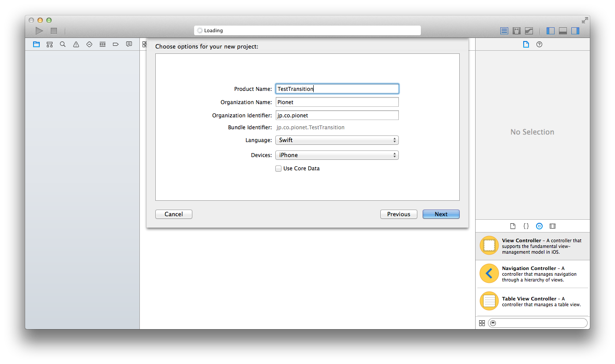Enter fullscreen with the window arrows icon
615x364 pixels.
pos(585,20)
